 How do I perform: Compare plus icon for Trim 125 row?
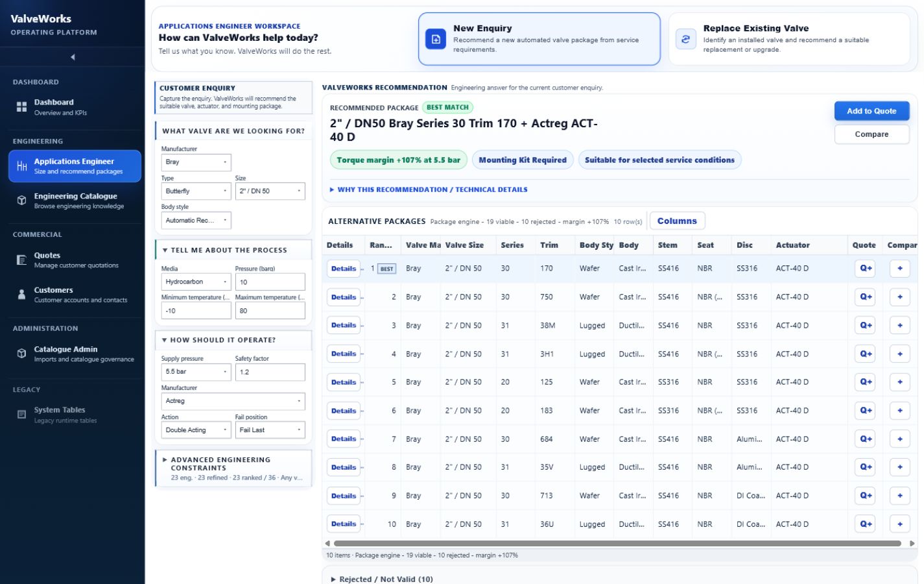point(900,382)
